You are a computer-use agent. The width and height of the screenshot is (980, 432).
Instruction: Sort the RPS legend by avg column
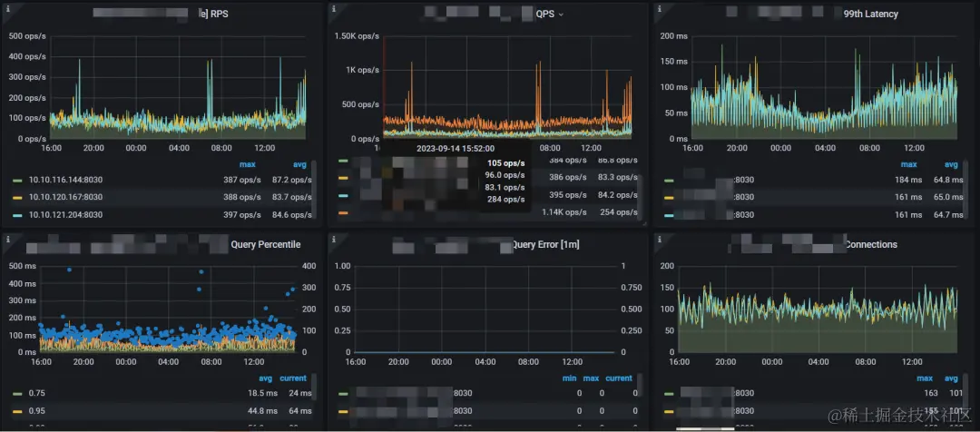tap(300, 164)
